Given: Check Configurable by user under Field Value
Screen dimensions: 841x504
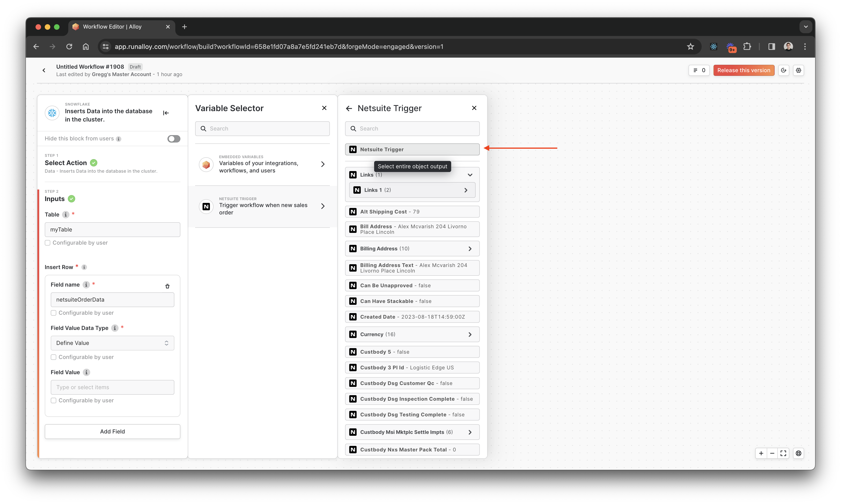Looking at the screenshot, I should (53, 401).
